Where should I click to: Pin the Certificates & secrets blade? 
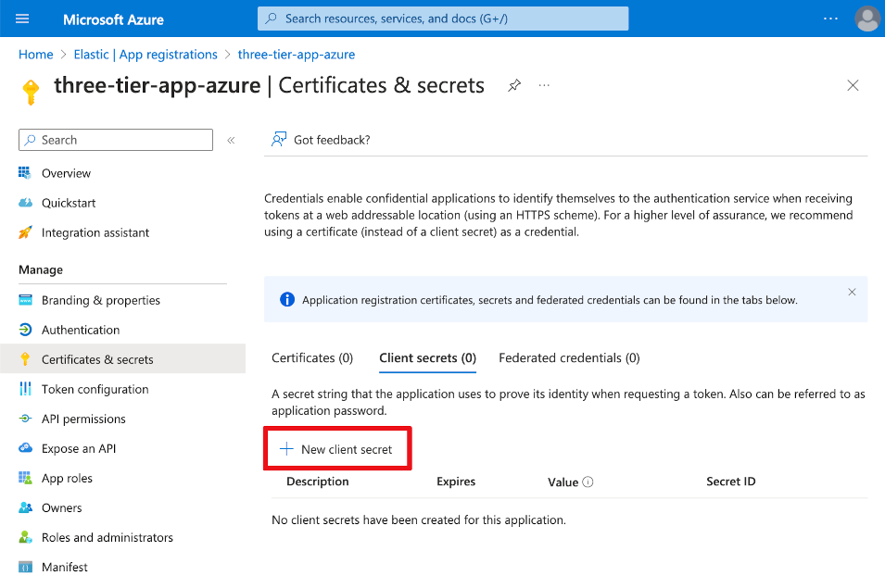click(514, 85)
